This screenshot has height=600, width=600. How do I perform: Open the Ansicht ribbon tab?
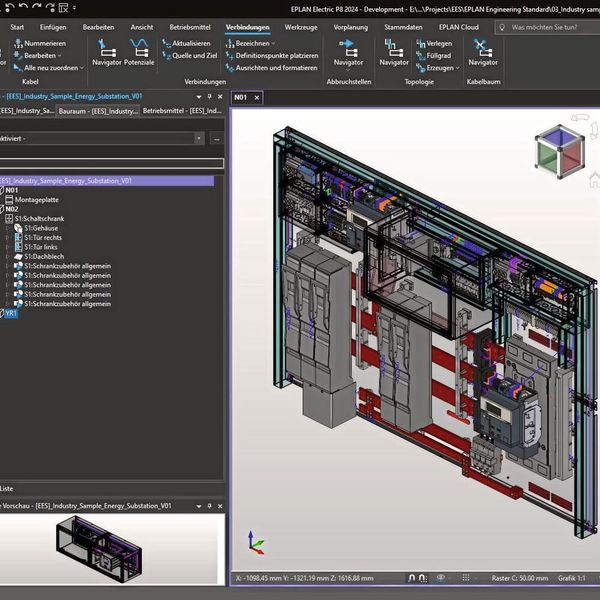pos(142,27)
